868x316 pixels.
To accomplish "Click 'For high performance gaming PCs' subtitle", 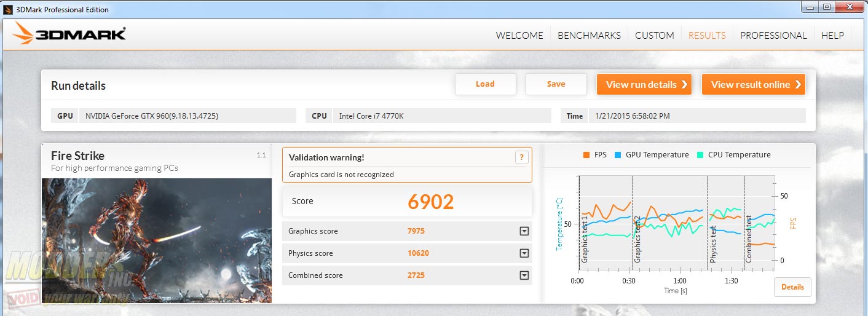I will click(114, 168).
